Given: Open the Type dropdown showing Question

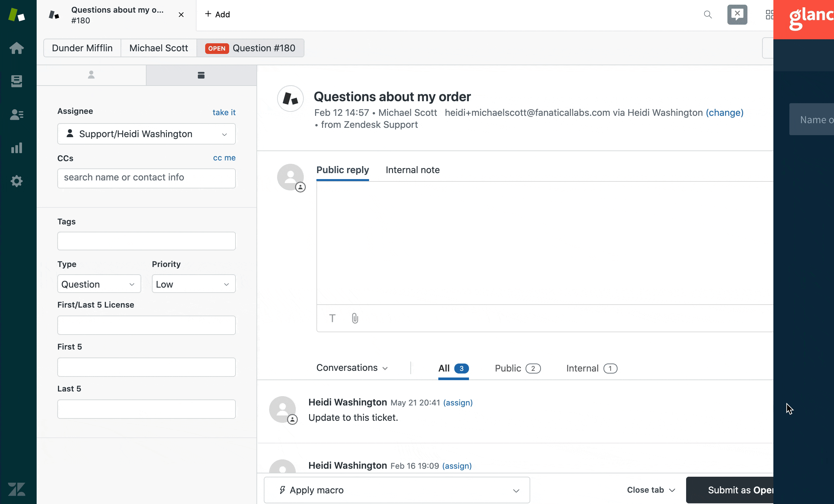Looking at the screenshot, I should [99, 284].
